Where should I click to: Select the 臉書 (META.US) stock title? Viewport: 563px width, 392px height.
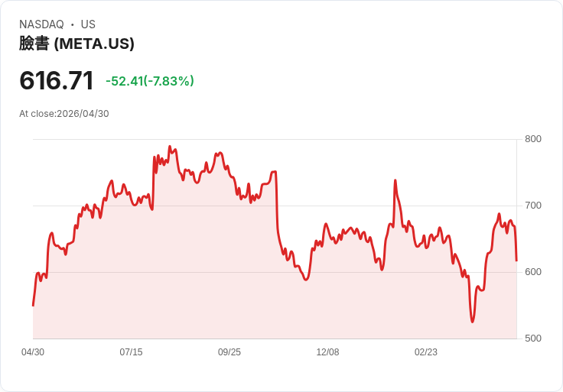click(x=76, y=44)
